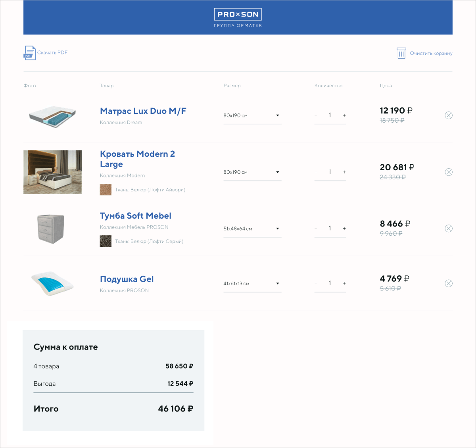Open Матрас Lux Duo M/F product title
The width and height of the screenshot is (476, 448).
(143, 111)
